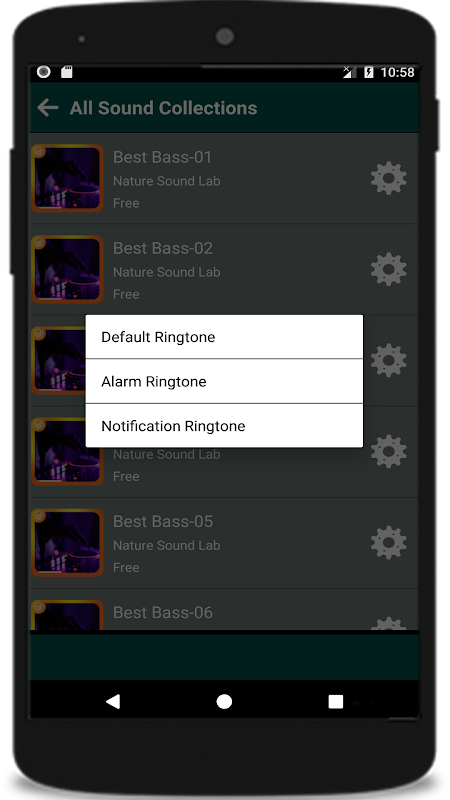Click gear icon beside the third sound
Viewport: 450px width, 800px height.
(389, 360)
